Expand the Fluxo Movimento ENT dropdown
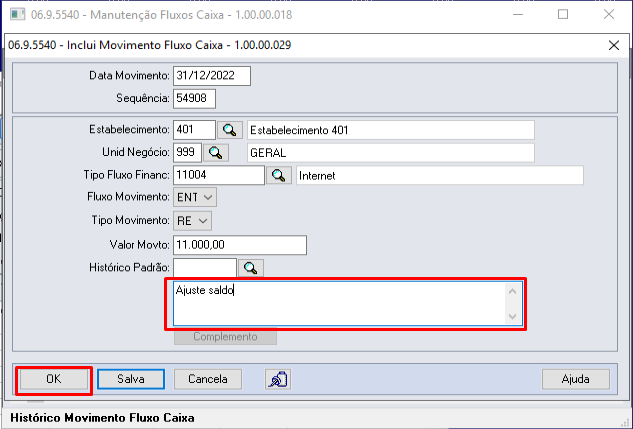 [195, 197]
